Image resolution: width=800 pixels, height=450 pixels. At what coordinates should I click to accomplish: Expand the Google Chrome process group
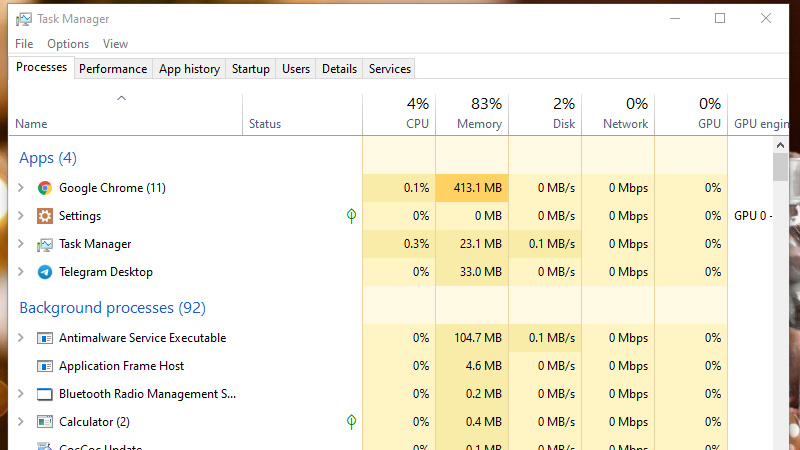tap(21, 188)
